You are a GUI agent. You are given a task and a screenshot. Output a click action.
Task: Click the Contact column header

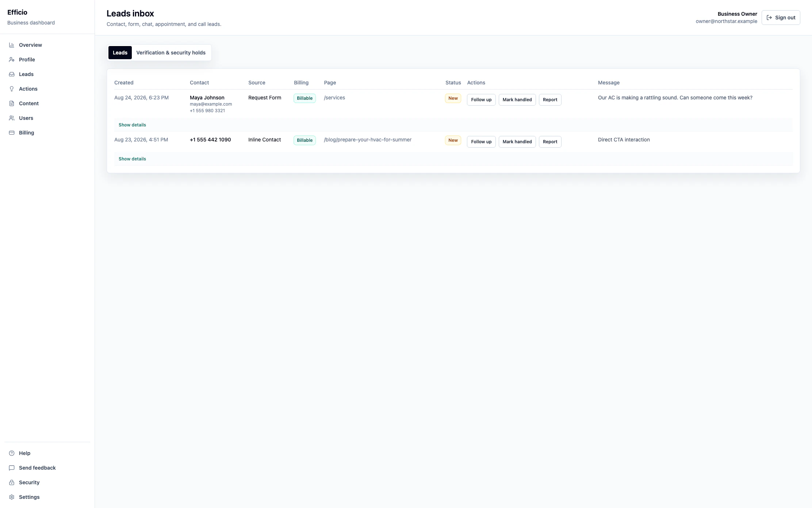click(199, 83)
